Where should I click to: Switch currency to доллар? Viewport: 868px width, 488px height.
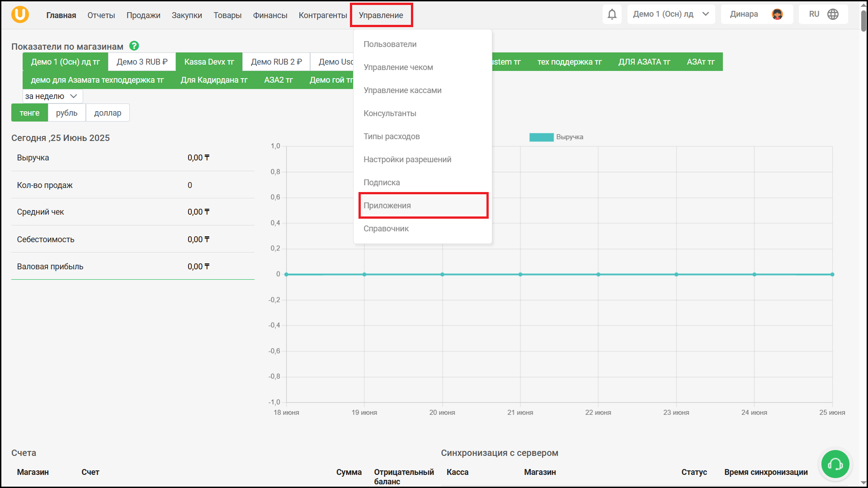[108, 113]
